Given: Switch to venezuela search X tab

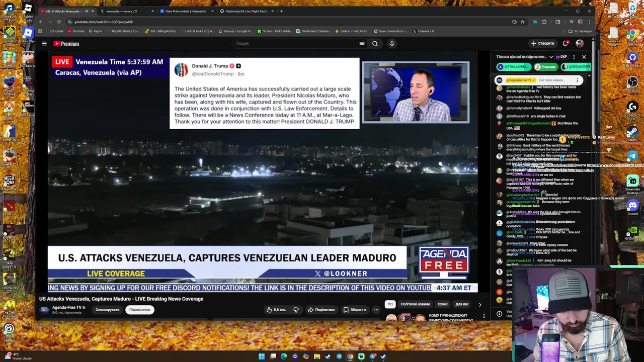Looking at the screenshot, I should 127,11.
